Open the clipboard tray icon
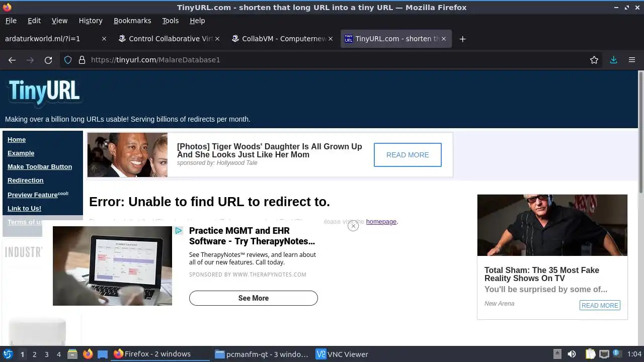This screenshot has width=644, height=362. coord(590,354)
